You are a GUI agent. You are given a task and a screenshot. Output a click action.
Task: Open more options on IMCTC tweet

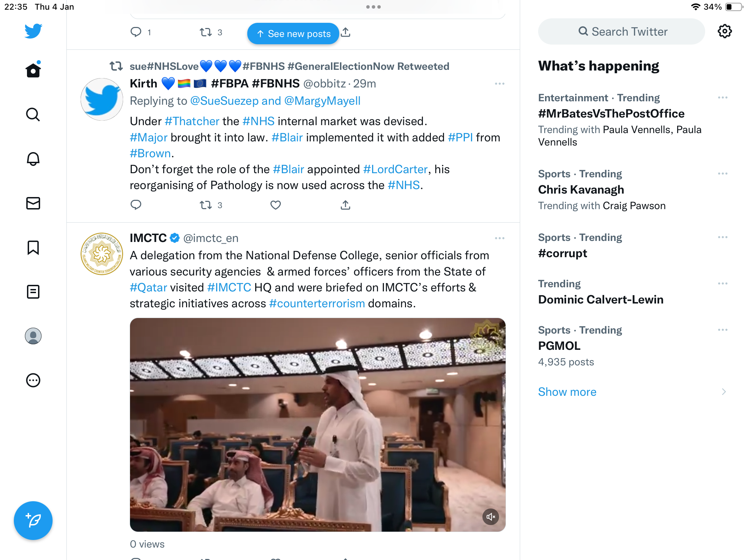click(500, 238)
